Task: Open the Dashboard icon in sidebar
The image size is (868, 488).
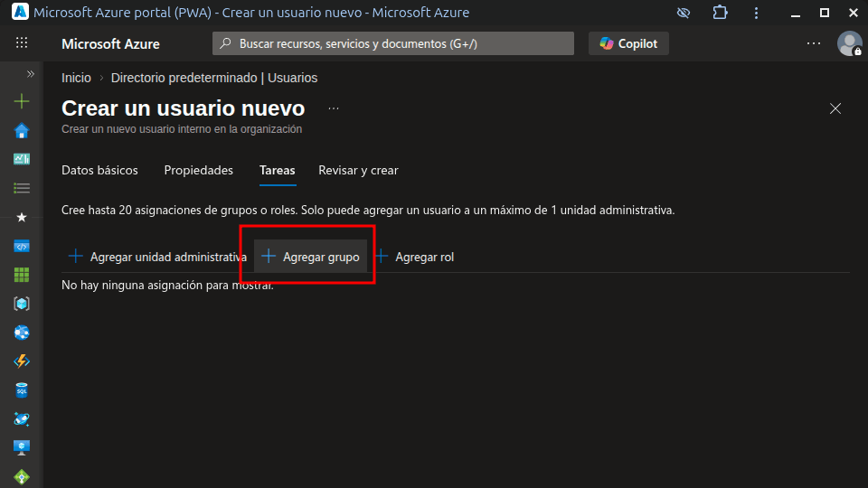Action: click(x=22, y=159)
